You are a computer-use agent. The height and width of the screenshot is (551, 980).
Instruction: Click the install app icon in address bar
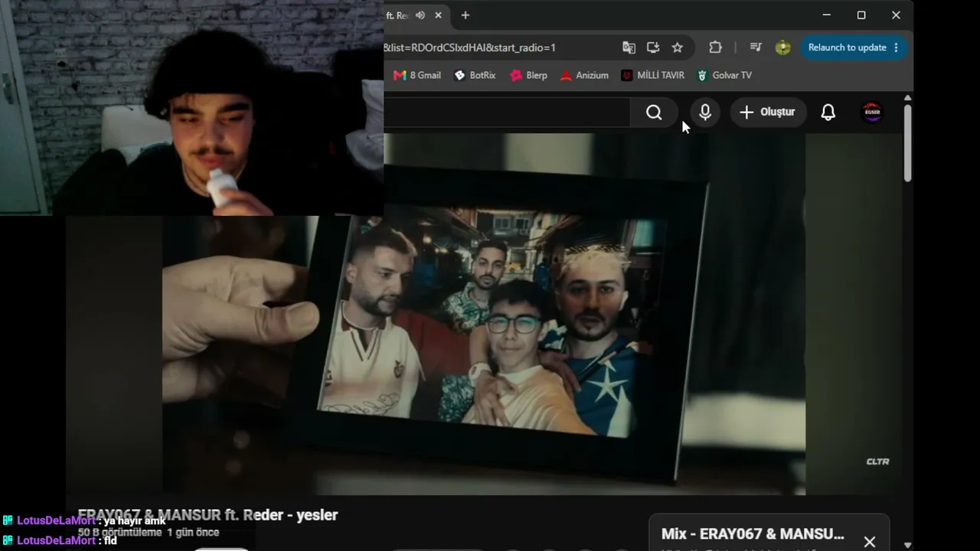[x=653, y=47]
